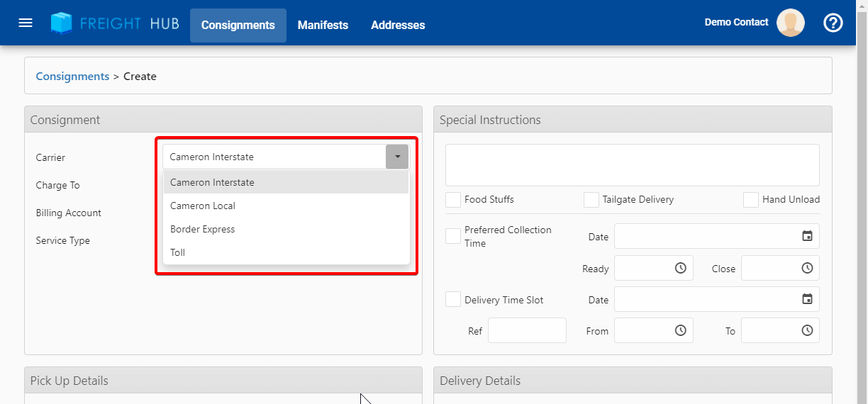Open the hamburger navigation menu

click(x=26, y=23)
